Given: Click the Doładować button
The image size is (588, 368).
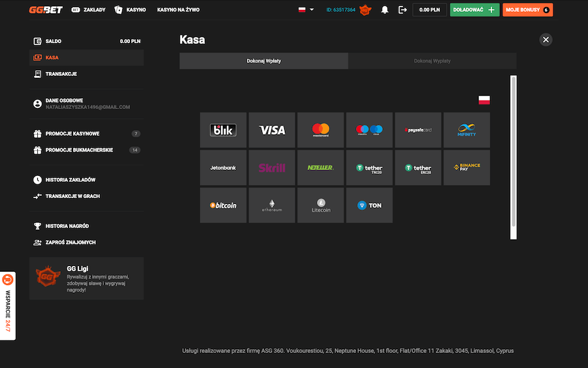Looking at the screenshot, I should [474, 10].
